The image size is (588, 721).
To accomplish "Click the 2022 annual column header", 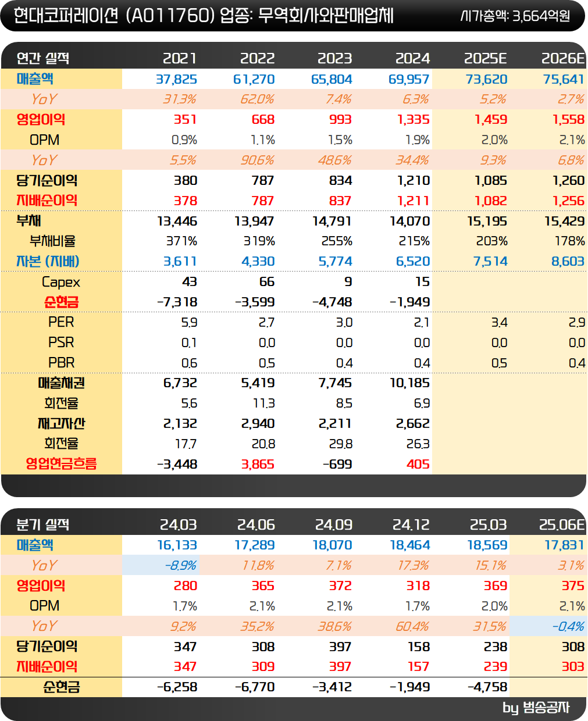I will pos(257,58).
